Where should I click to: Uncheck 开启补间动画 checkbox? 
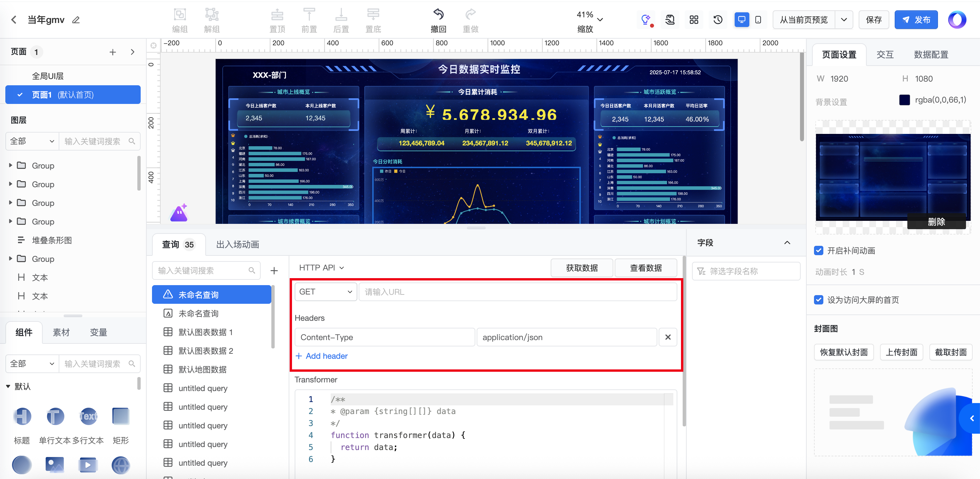[819, 250]
